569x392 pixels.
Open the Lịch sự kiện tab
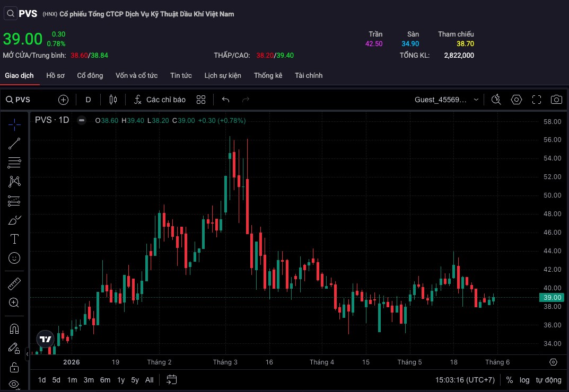coord(222,75)
